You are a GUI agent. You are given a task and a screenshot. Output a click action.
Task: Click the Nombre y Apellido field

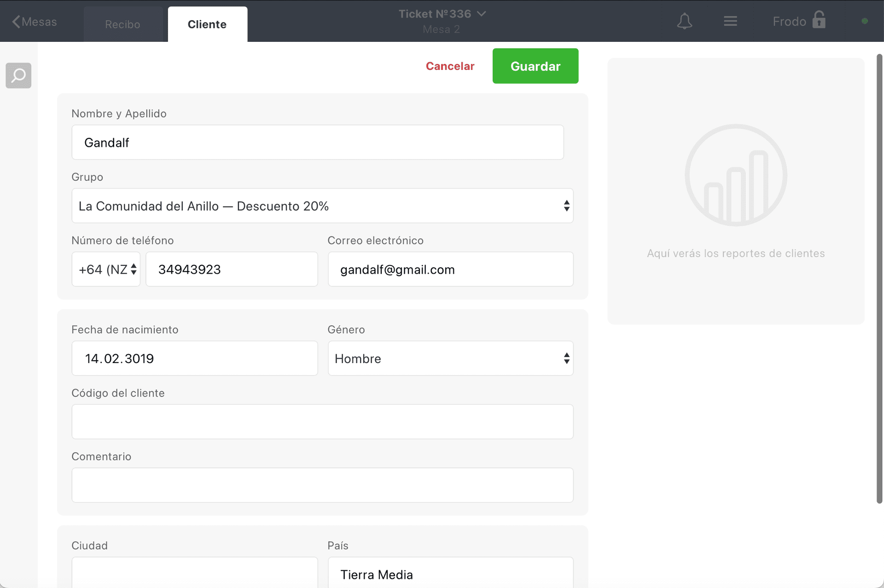click(x=318, y=142)
